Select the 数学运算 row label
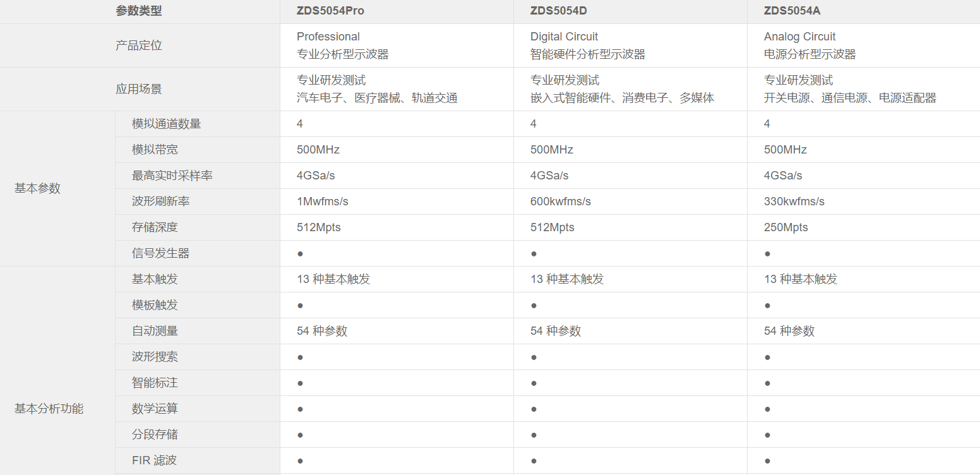The height and width of the screenshot is (475, 980). pos(155,409)
